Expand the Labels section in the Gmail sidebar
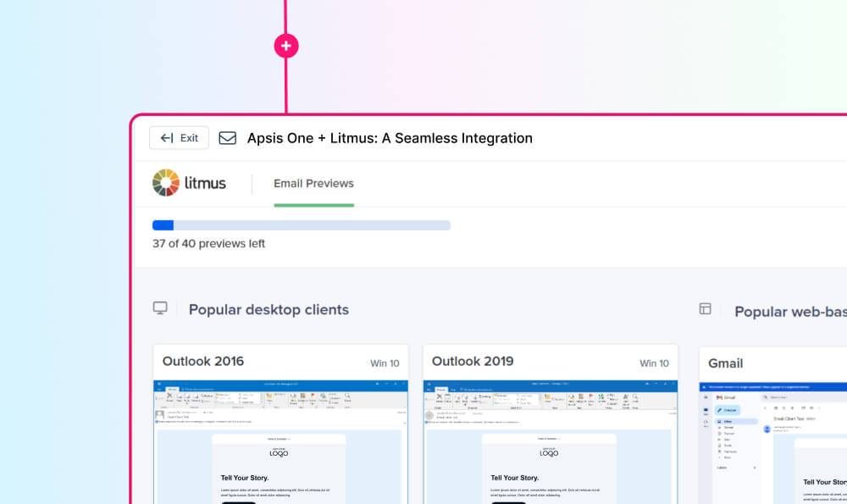This screenshot has width=847, height=504. pos(755,468)
